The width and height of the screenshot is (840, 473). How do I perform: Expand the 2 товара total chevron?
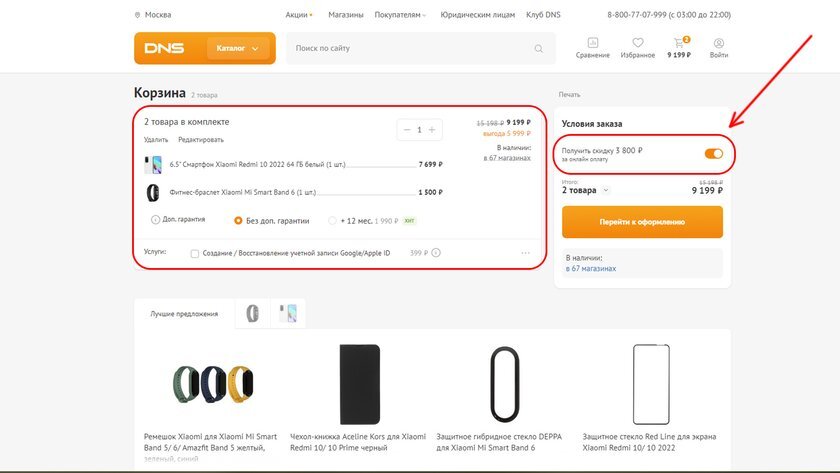click(606, 190)
